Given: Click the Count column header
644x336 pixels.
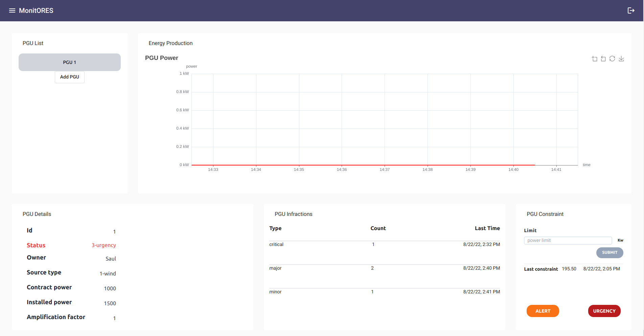Looking at the screenshot, I should [x=378, y=228].
